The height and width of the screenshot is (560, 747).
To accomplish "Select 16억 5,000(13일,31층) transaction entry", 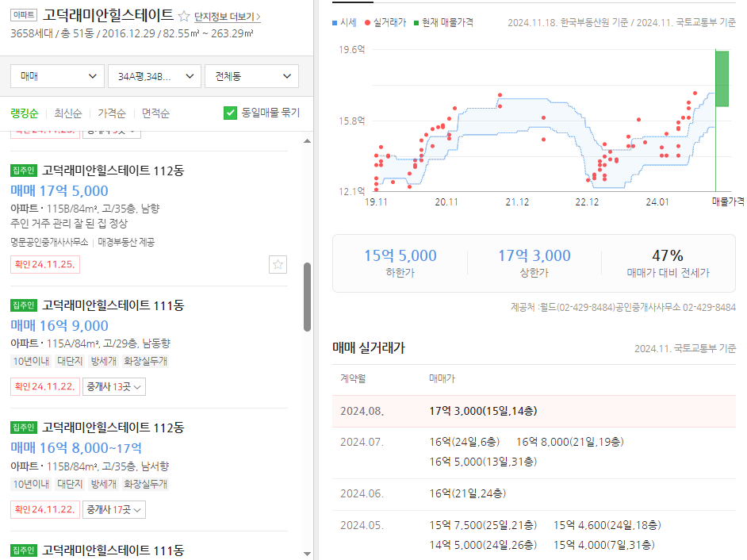I will [x=483, y=462].
